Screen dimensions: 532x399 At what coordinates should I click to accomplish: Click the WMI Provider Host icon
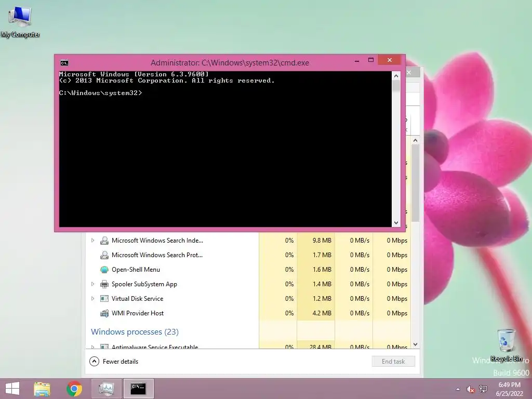104,313
